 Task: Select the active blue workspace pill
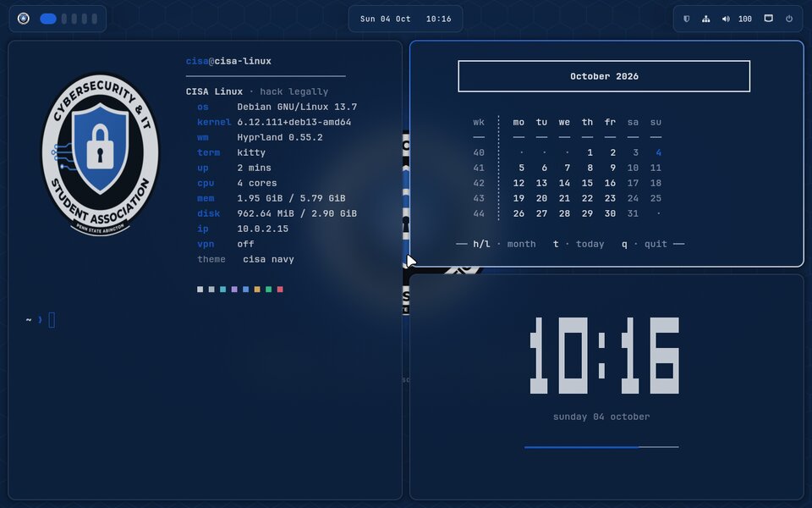coord(48,19)
